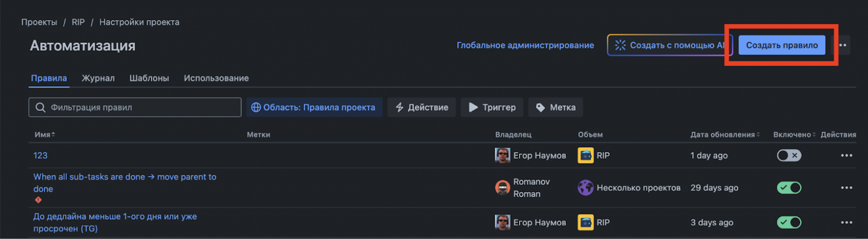
Task: Open actions menu for rule 123
Action: pos(846,155)
